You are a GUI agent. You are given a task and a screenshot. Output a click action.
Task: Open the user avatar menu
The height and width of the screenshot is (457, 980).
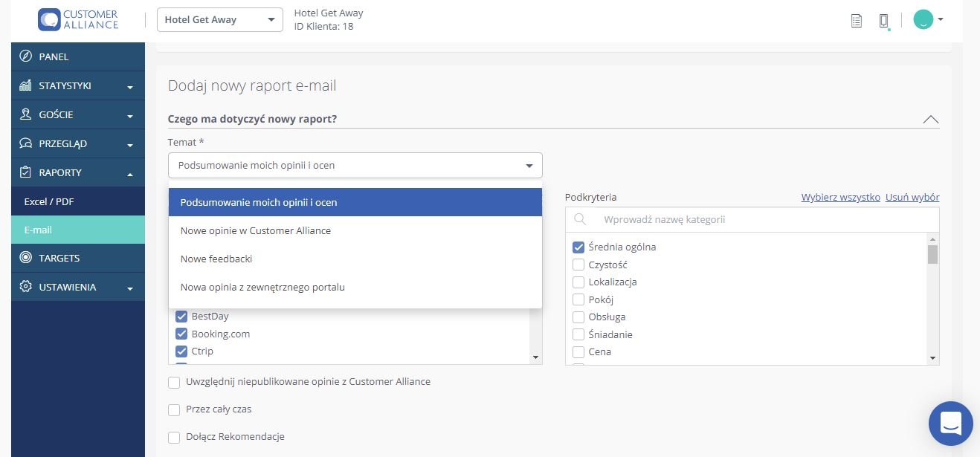tap(928, 20)
